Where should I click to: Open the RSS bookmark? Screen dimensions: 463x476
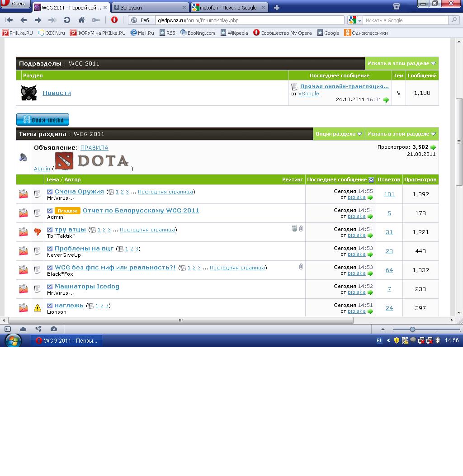click(x=167, y=33)
